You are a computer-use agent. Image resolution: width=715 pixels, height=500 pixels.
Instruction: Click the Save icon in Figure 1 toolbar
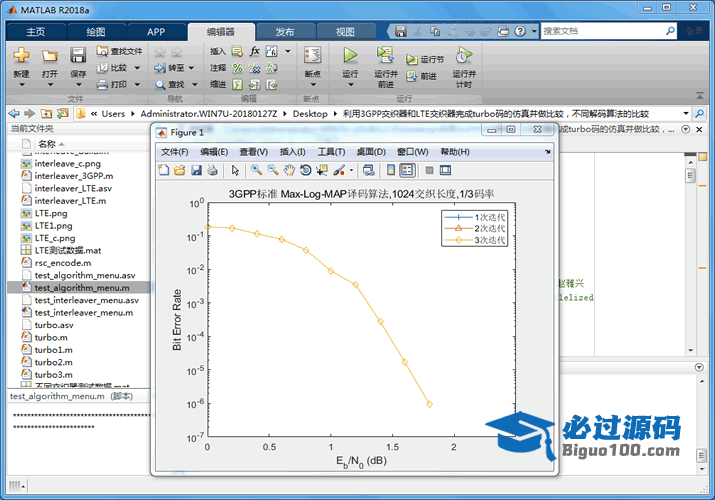(196, 170)
